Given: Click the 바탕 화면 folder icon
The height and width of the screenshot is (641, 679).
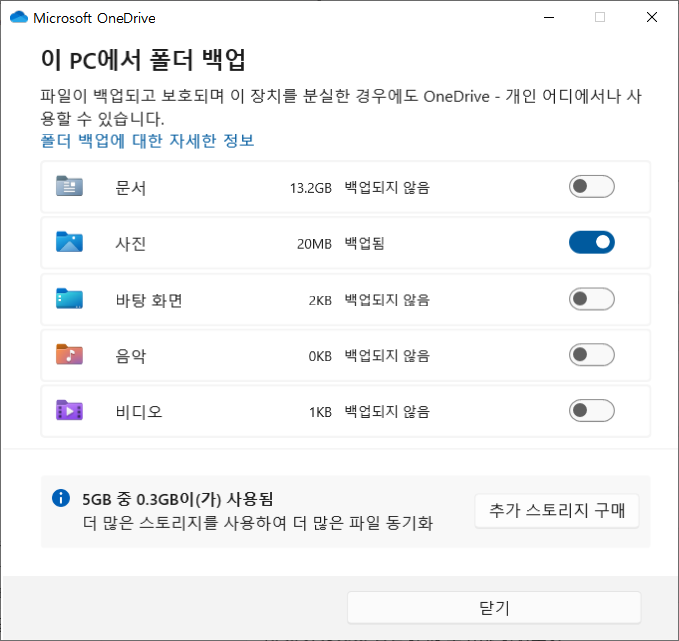Looking at the screenshot, I should coord(69,298).
